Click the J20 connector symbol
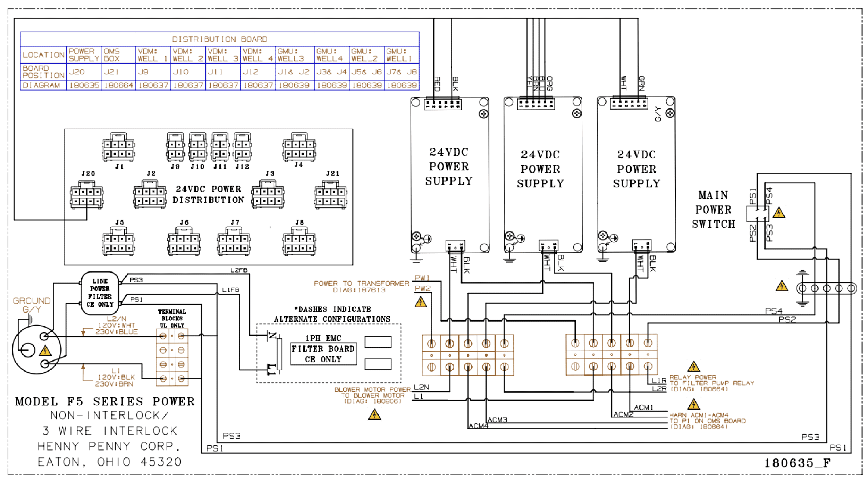The image size is (868, 482). click(87, 194)
